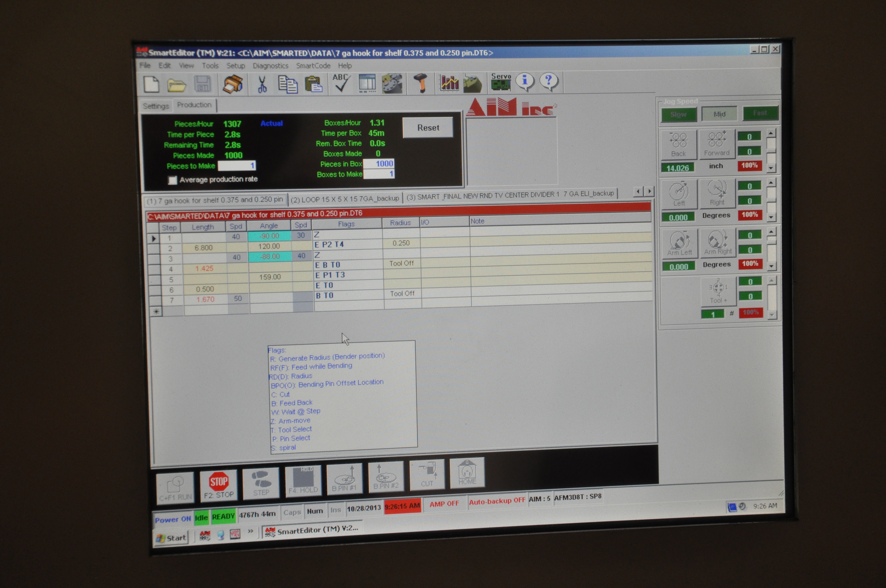Image resolution: width=886 pixels, height=588 pixels.
Task: Click the Servo board icon on the toolbar
Action: [x=502, y=82]
